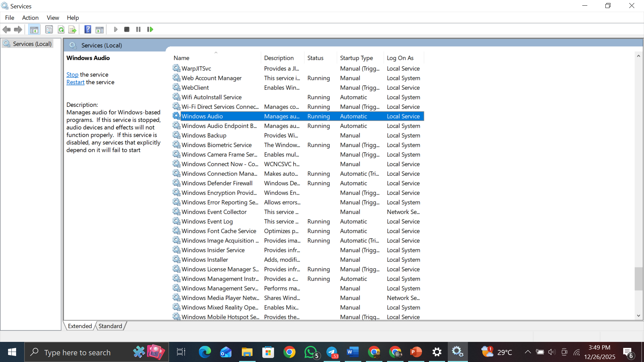Open File Explorer from taskbar
Image resolution: width=644 pixels, height=362 pixels.
click(247, 352)
